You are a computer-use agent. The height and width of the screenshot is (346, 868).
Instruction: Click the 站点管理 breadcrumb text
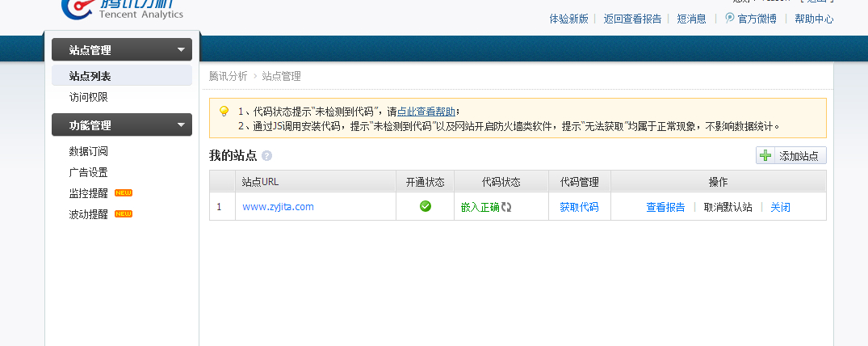pos(281,77)
